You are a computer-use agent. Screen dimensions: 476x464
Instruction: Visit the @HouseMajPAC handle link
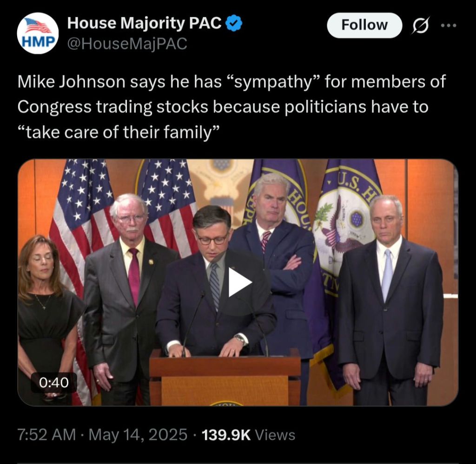127,44
